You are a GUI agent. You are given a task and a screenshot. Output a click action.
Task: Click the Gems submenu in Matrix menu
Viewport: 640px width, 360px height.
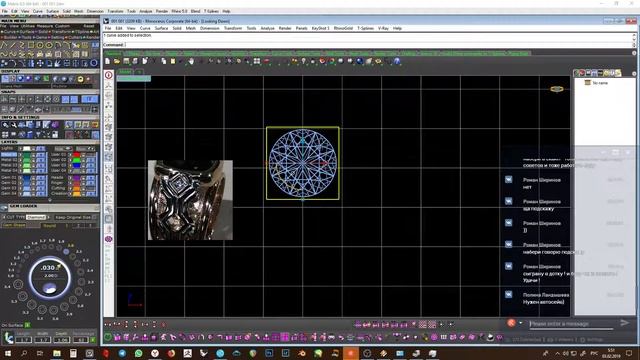pos(42,37)
